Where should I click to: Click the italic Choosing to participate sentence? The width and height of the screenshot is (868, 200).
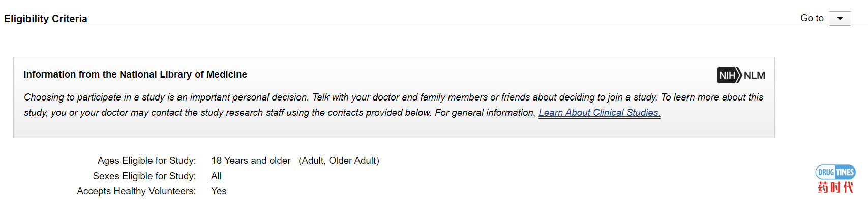point(166,97)
